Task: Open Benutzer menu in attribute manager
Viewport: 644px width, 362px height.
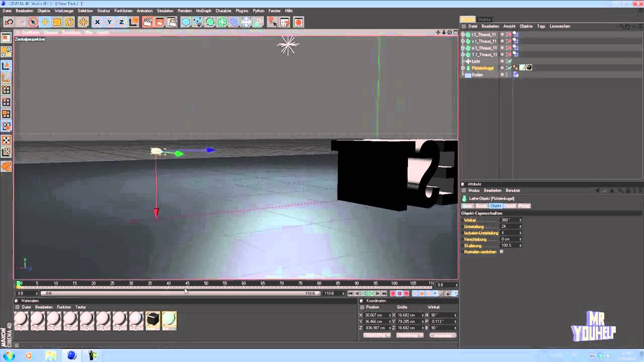Action: pos(513,191)
